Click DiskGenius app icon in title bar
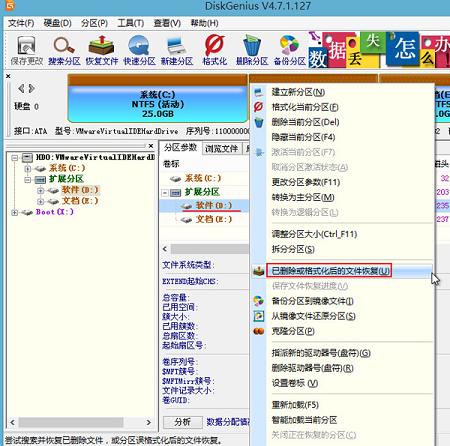Viewport: 450px width, 446px height. (x=10, y=5)
